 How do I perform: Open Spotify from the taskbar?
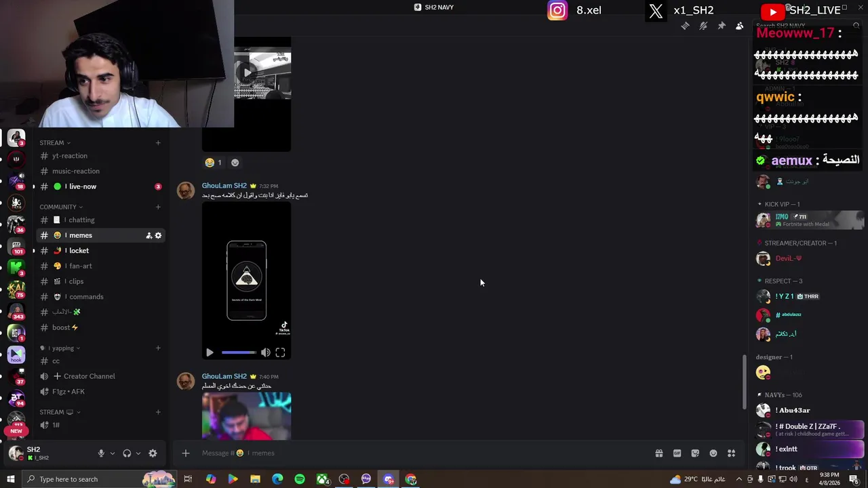point(300,479)
